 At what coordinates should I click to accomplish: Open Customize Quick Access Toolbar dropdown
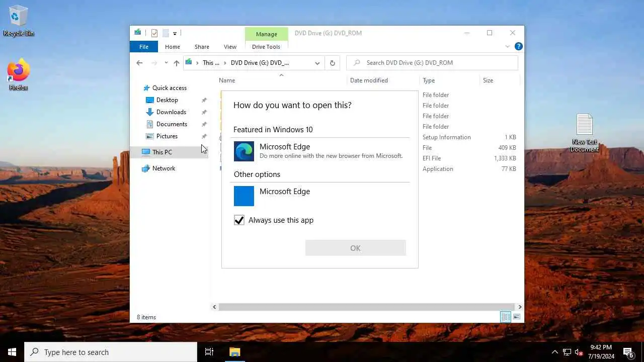175,33
